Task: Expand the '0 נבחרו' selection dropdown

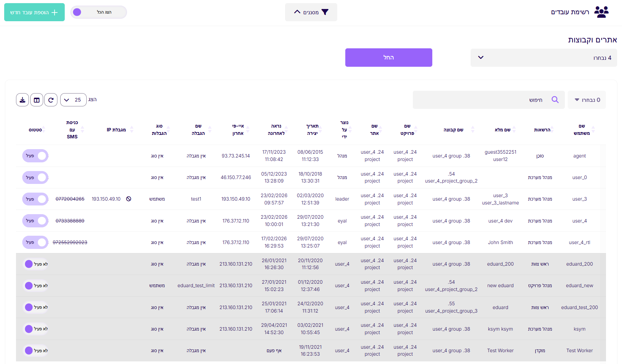Action: point(586,100)
